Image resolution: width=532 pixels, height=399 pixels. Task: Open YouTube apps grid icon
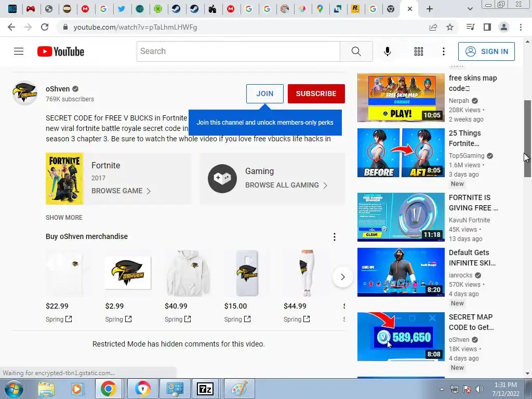pos(418,51)
